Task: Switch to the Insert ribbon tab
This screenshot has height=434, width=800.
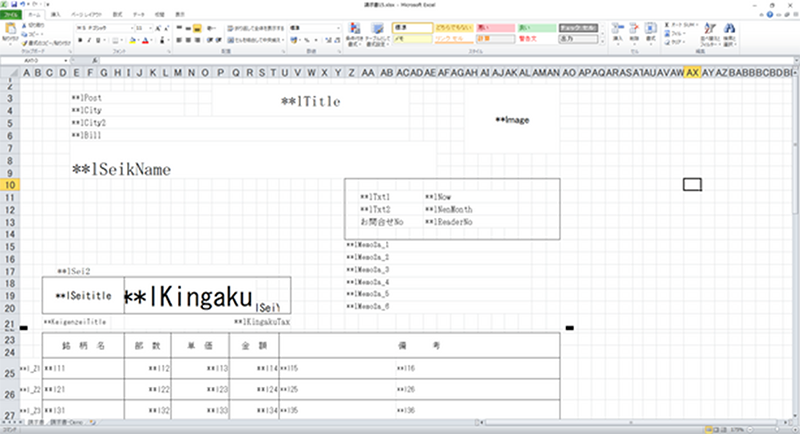Action: (56, 14)
